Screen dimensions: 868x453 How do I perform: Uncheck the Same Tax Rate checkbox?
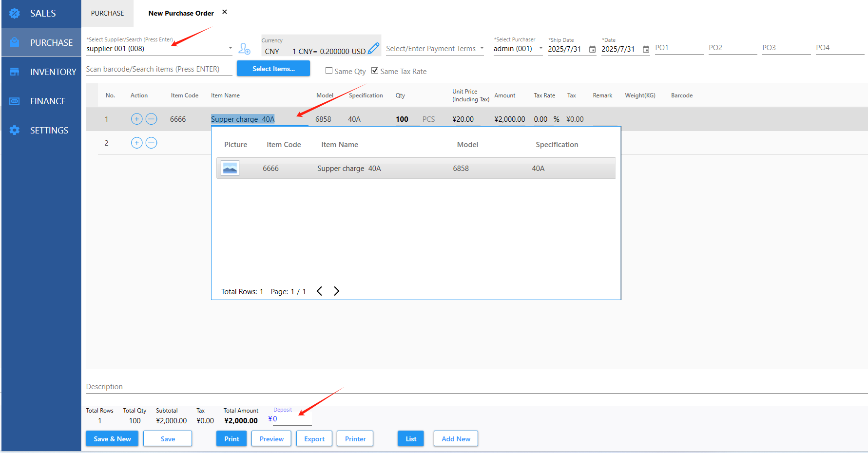point(375,71)
